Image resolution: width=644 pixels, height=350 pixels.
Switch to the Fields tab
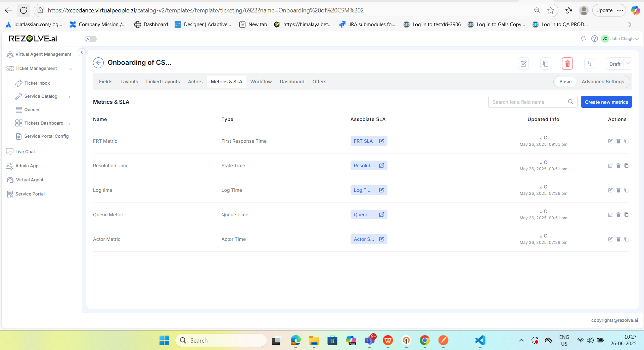tap(106, 82)
